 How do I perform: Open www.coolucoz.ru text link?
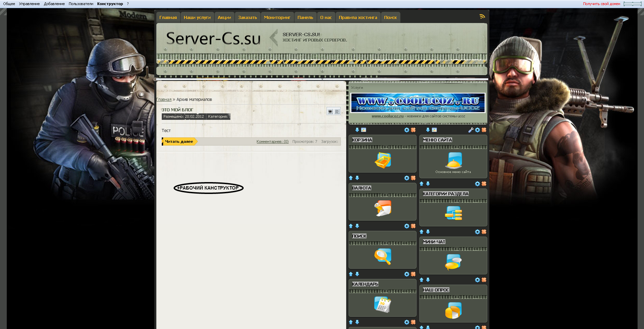pos(387,116)
